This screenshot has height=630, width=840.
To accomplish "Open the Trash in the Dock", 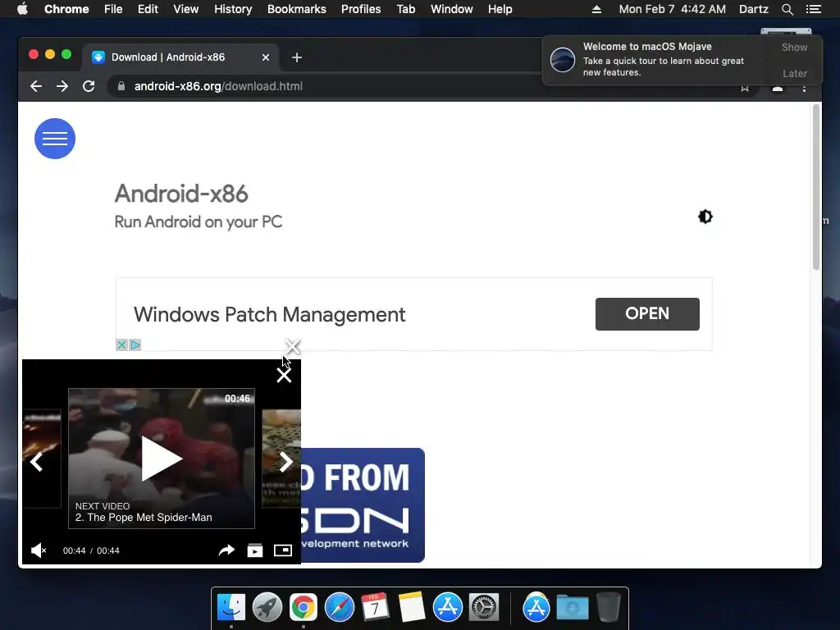I will tap(608, 607).
